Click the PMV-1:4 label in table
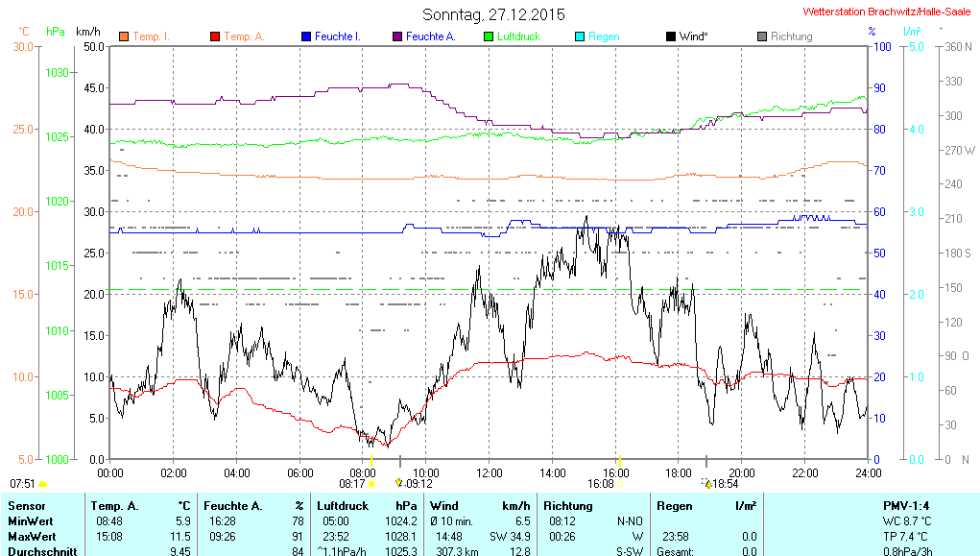The image size is (980, 556). (907, 505)
